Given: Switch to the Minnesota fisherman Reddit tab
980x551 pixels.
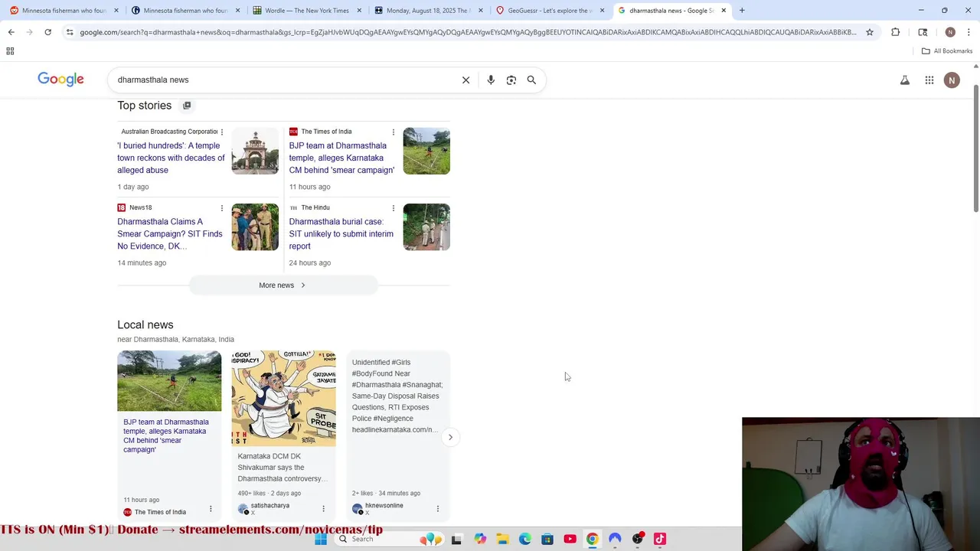Looking at the screenshot, I should click(64, 11).
